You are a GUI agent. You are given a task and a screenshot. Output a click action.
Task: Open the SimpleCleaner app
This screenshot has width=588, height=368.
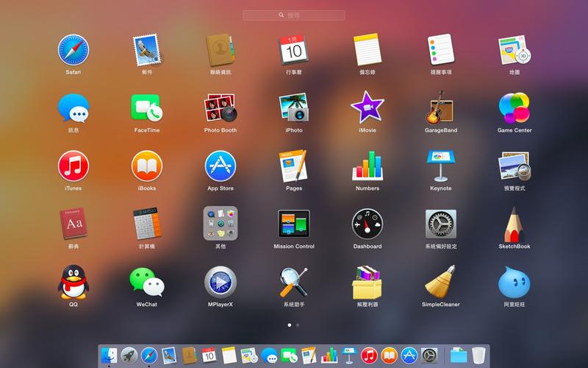click(x=441, y=282)
